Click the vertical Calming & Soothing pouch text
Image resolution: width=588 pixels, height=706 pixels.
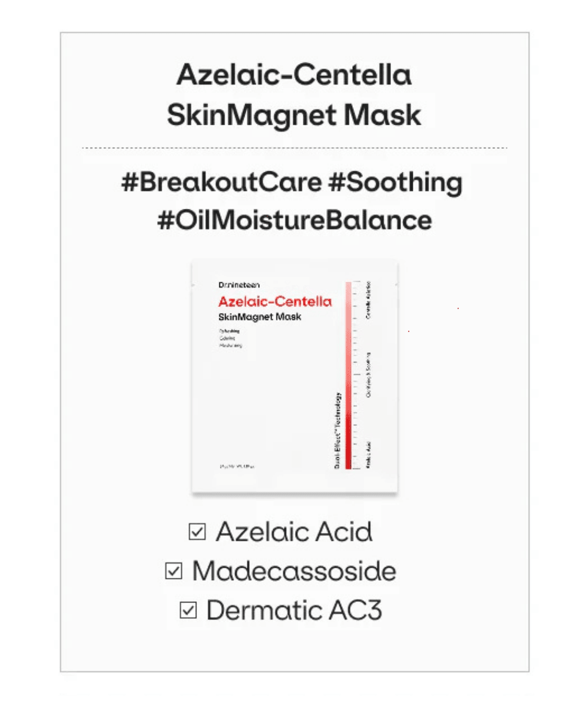(x=368, y=375)
